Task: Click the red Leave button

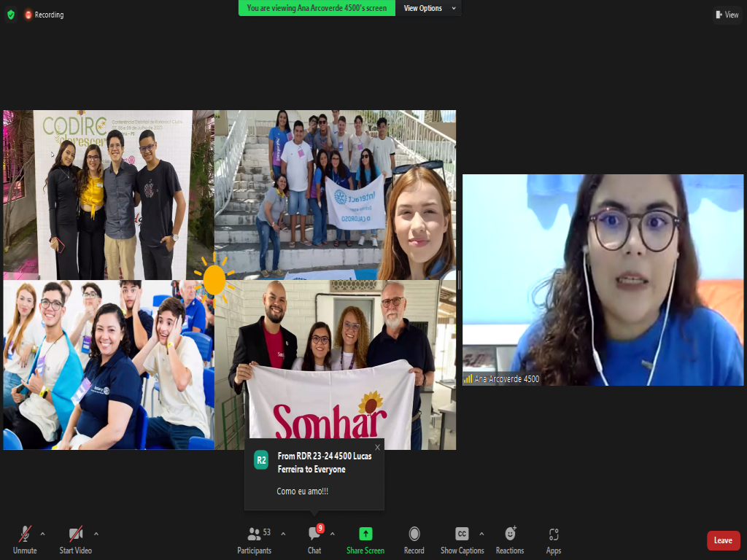Action: pyautogui.click(x=723, y=540)
